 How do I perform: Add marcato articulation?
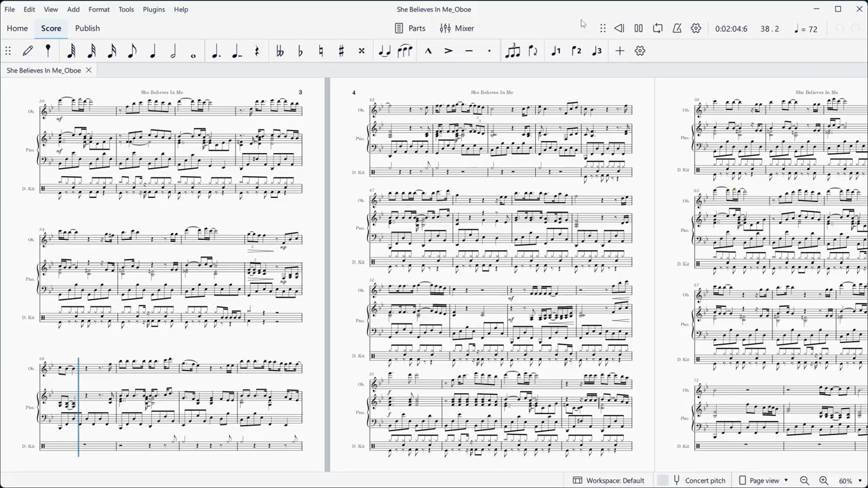coord(428,51)
